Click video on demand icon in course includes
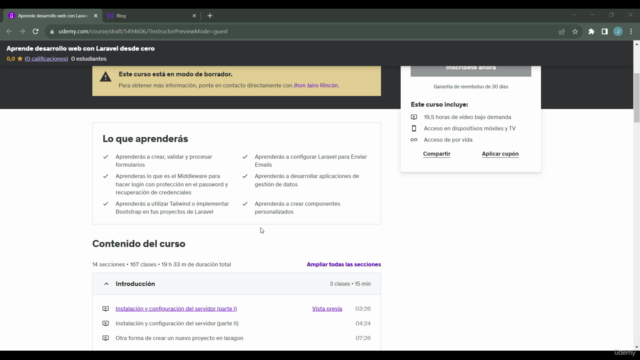The width and height of the screenshot is (640, 360). coord(414,117)
